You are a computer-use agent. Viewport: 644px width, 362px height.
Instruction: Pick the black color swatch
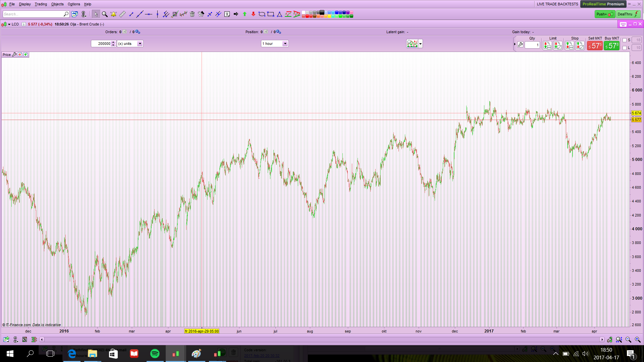point(322,12)
